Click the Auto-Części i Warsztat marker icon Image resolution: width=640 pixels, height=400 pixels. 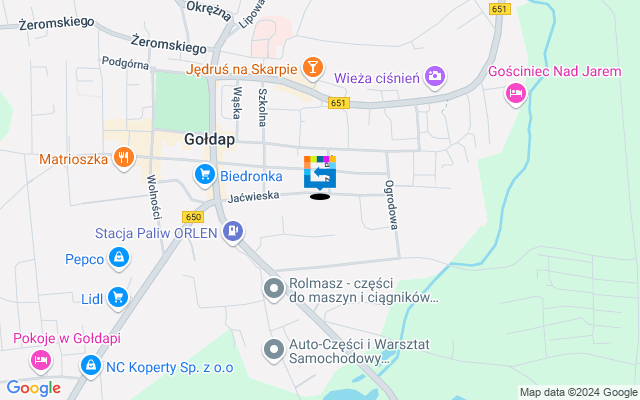point(274,351)
